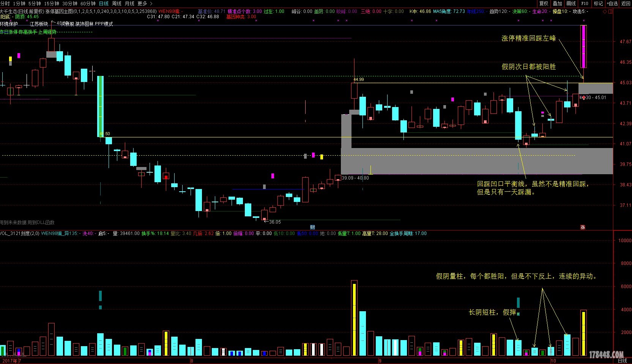Click the 阴顶: 45.45 value
The width and height of the screenshot is (632, 364).
(27, 17)
